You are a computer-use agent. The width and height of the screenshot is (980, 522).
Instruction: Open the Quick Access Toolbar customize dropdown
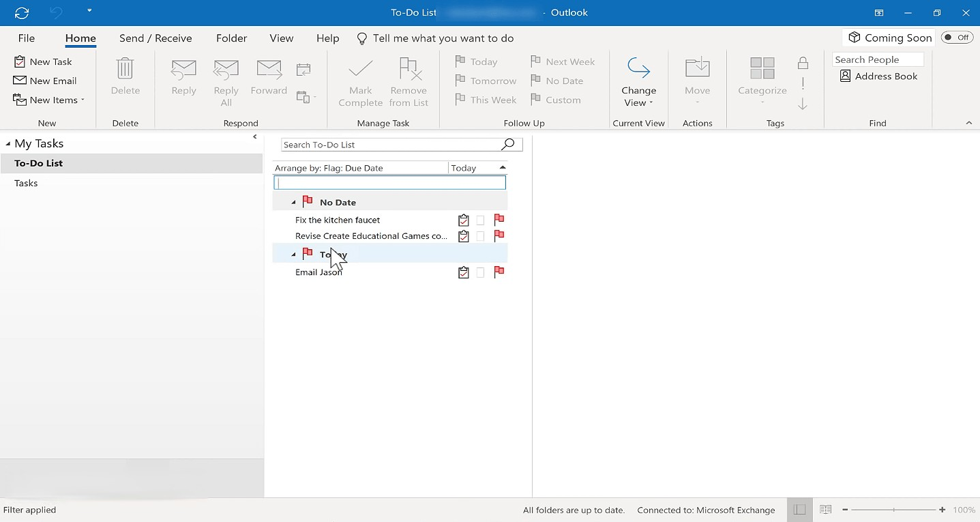[x=89, y=11]
